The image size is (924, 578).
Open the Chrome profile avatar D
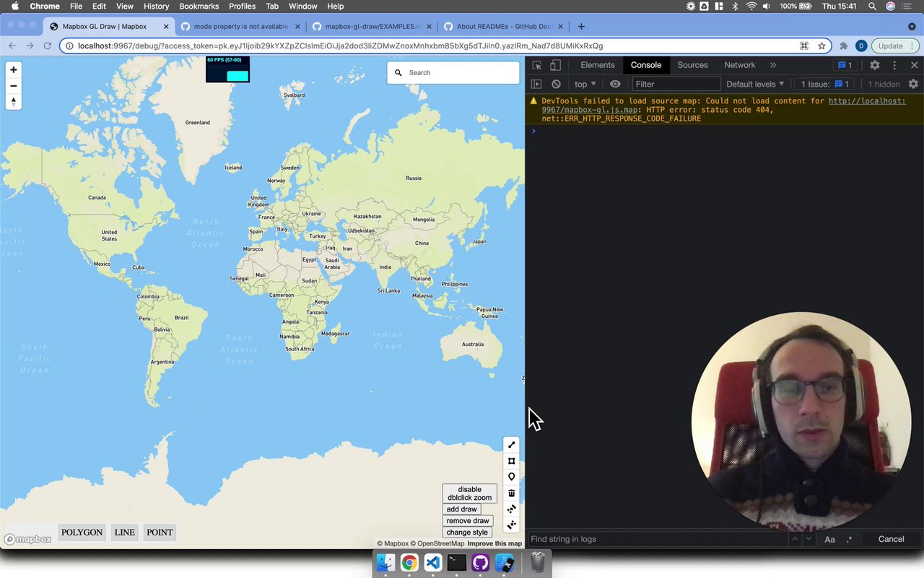click(860, 46)
